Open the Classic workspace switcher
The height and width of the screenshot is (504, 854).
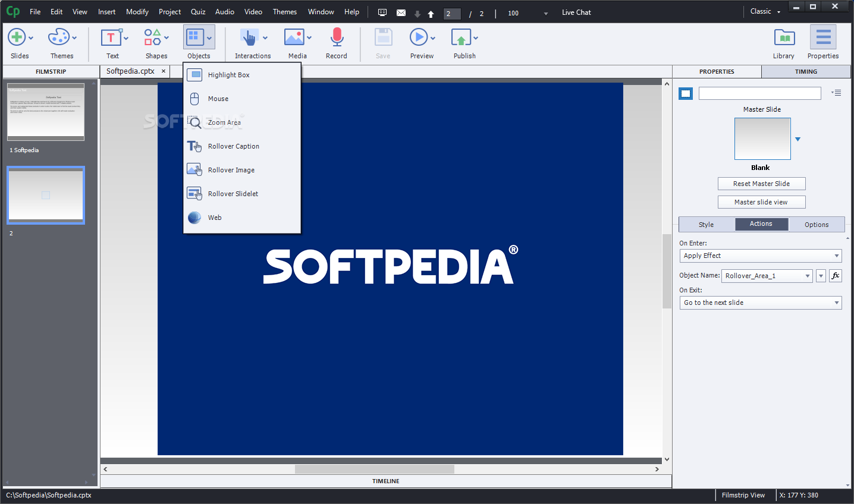click(765, 12)
